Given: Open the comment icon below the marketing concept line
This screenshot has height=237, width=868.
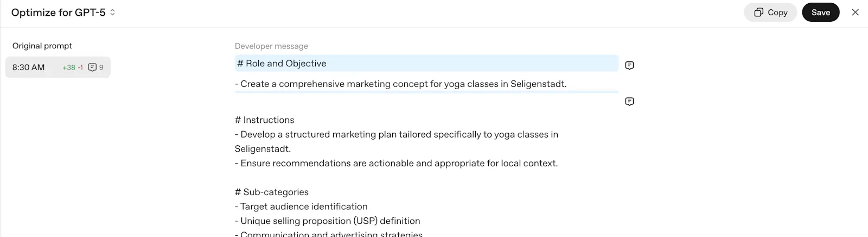Looking at the screenshot, I should pyautogui.click(x=629, y=102).
